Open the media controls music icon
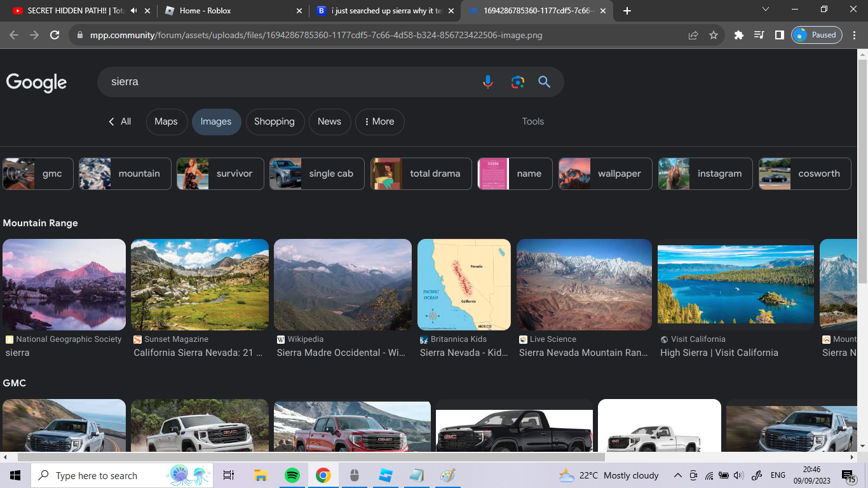The height and width of the screenshot is (488, 868). click(x=759, y=35)
